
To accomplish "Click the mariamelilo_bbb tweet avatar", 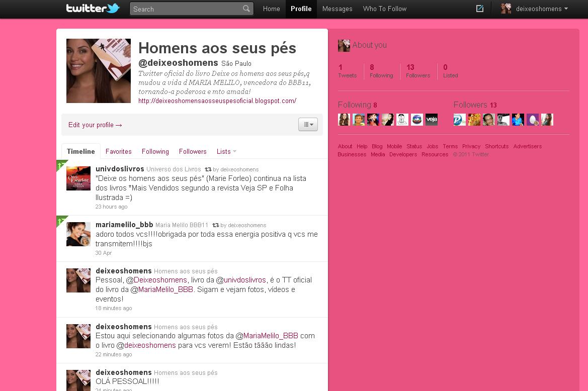I will point(78,234).
